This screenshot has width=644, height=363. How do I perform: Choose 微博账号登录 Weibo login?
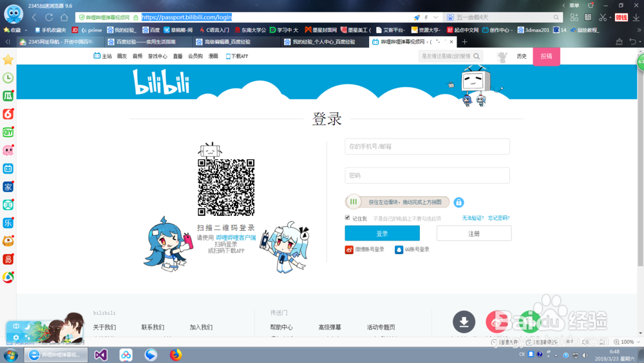click(365, 250)
